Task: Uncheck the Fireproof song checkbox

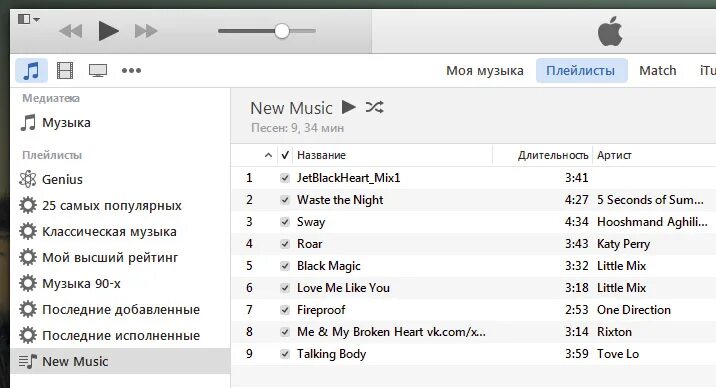Action: pos(285,310)
